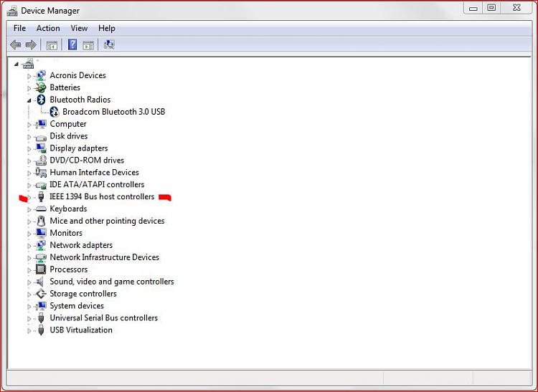
Task: Click the Back arrow toolbar icon
Action: [x=16, y=44]
